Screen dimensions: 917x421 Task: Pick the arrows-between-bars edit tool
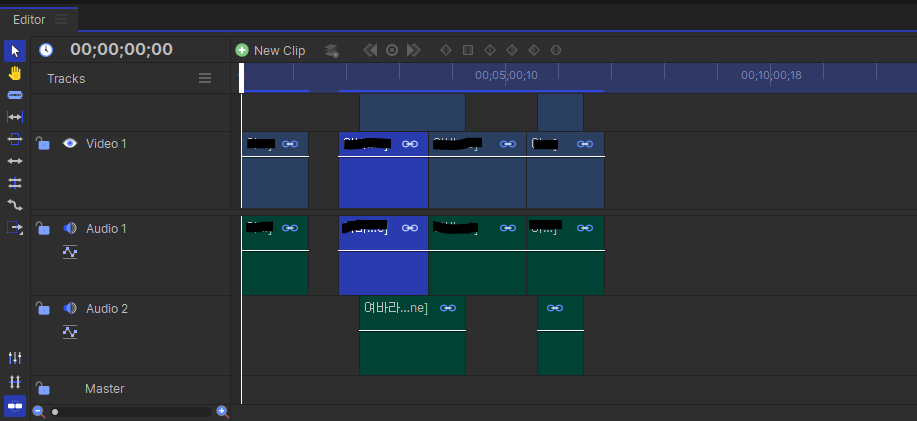tap(15, 118)
